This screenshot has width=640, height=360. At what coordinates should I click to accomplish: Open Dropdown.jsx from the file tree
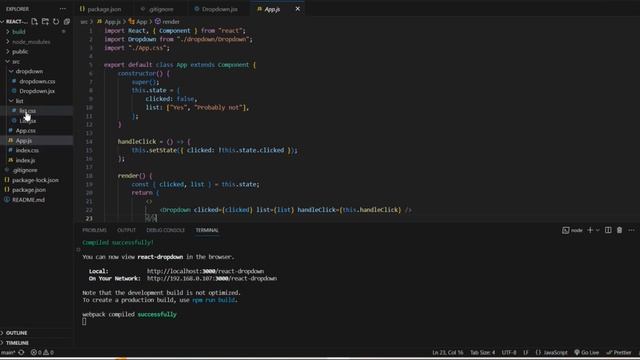pyautogui.click(x=37, y=91)
